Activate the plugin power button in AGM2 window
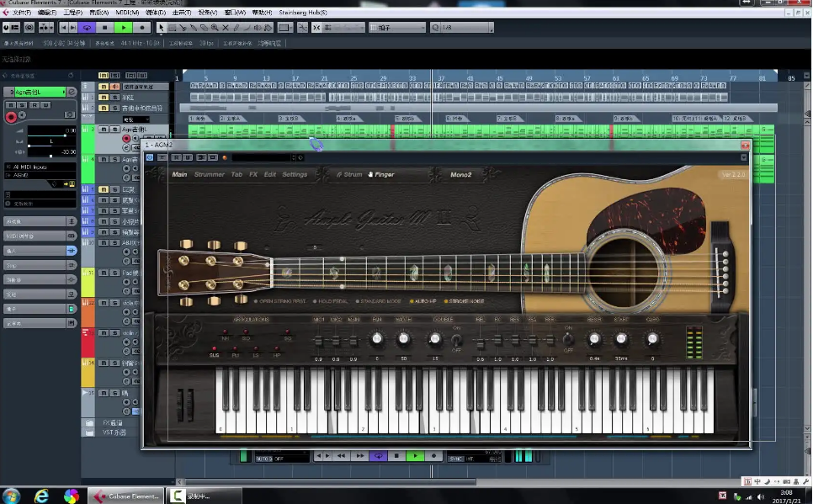This screenshot has height=504, width=813. point(149,157)
